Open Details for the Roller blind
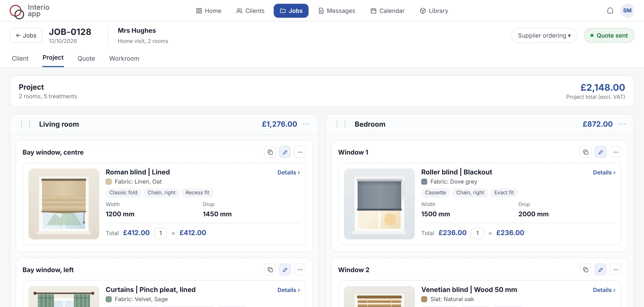644x307 pixels. pos(604,173)
